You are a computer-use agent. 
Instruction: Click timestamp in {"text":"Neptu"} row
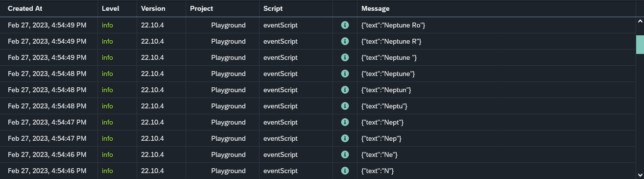47,106
